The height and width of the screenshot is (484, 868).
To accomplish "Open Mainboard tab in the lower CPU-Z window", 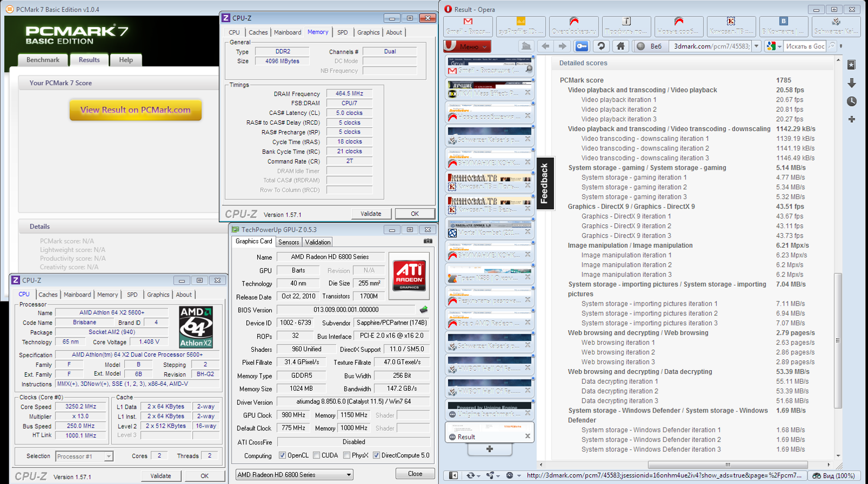I will click(78, 295).
